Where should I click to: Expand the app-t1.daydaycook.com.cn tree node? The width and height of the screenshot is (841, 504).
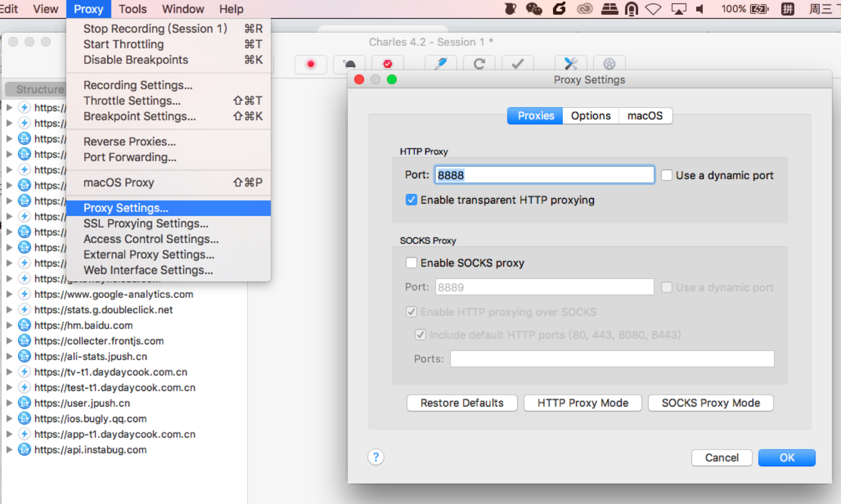9,434
